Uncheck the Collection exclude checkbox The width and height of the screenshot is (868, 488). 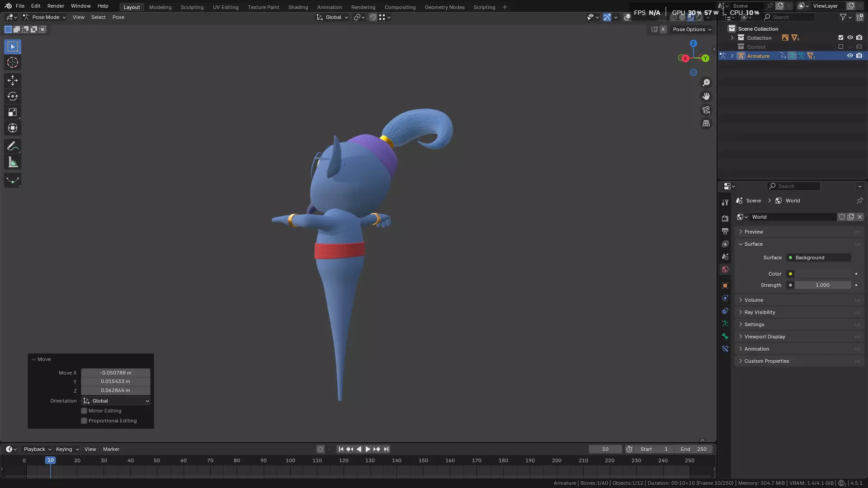[841, 38]
